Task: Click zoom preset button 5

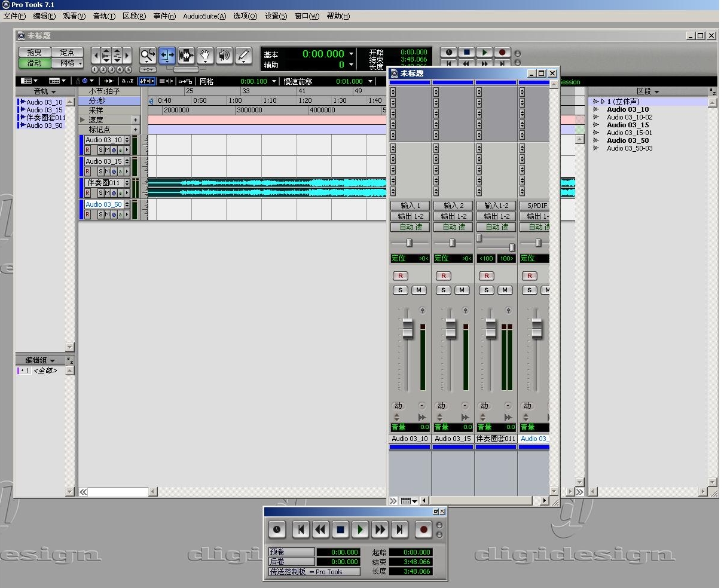Action: (127, 70)
